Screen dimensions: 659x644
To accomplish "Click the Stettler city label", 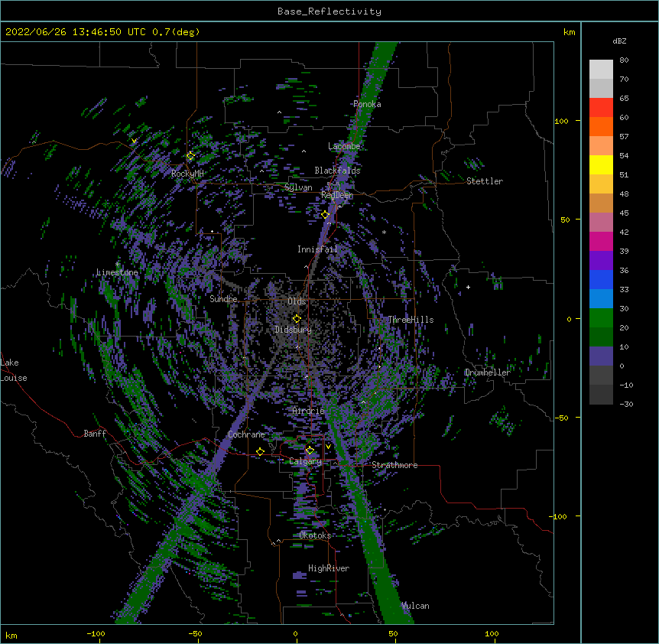I will click(x=485, y=181).
